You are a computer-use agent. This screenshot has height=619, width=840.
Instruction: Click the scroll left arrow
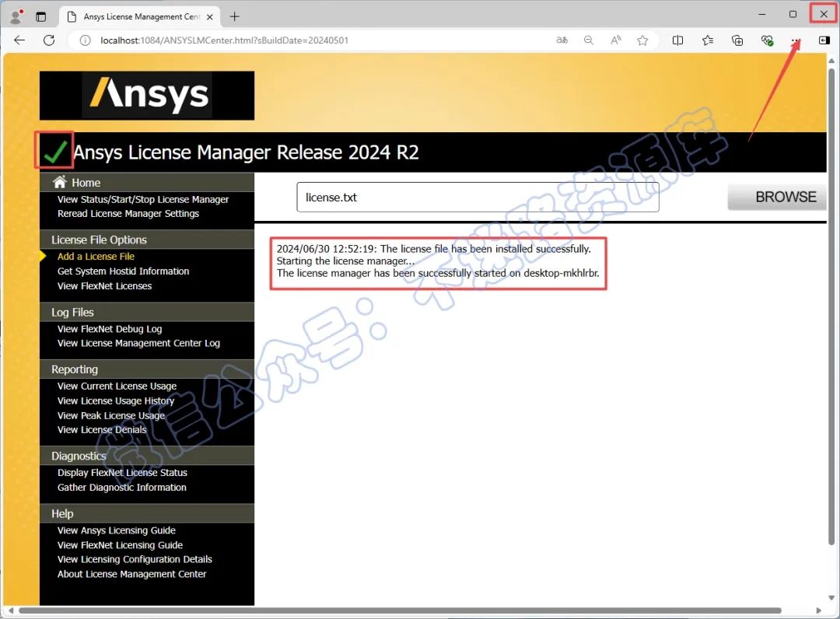click(x=11, y=610)
